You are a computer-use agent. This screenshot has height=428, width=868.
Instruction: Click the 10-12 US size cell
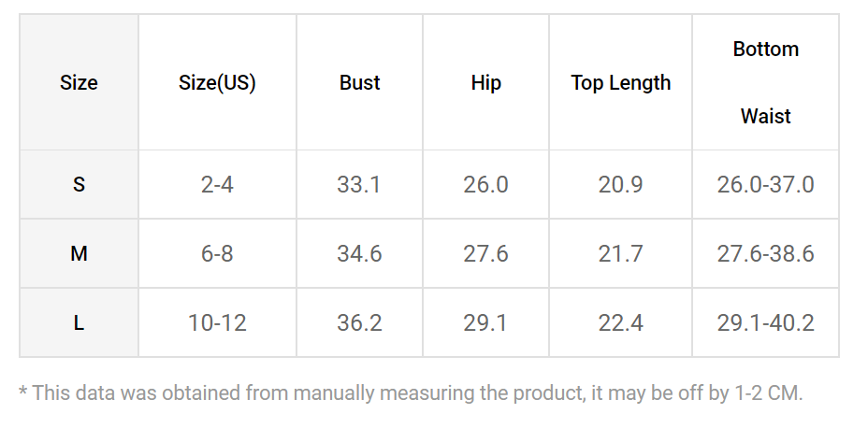[x=217, y=322]
